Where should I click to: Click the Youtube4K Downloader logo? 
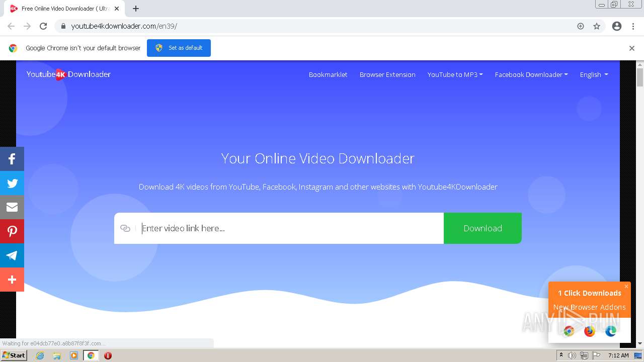click(68, 74)
